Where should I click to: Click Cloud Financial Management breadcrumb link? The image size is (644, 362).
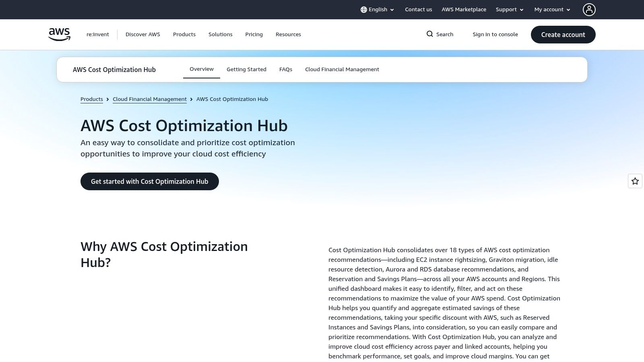pos(150,99)
